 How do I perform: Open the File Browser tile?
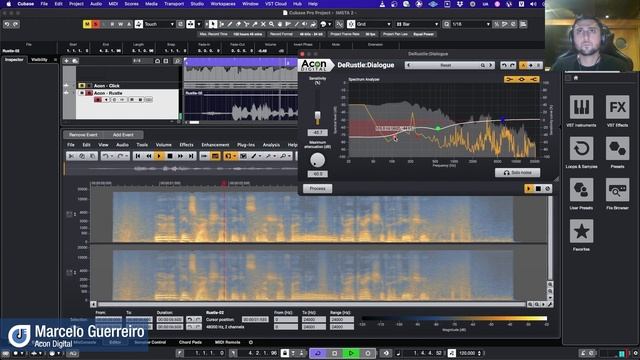point(617,190)
